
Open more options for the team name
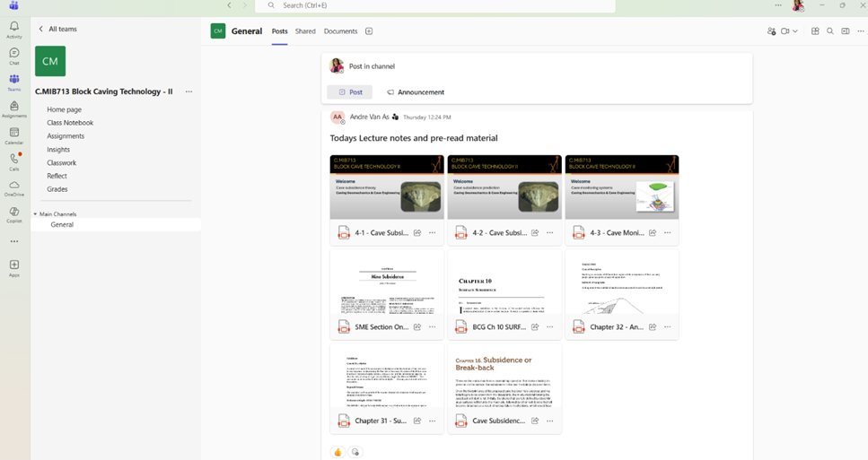(x=189, y=91)
